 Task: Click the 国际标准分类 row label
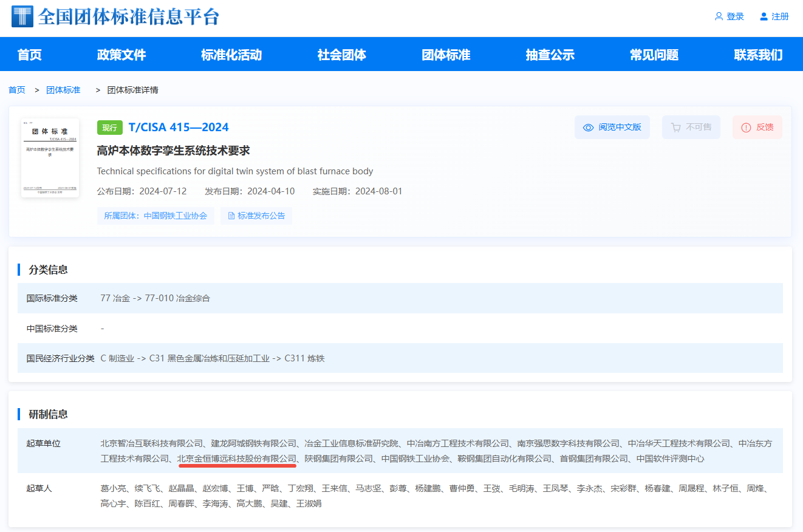[x=52, y=298]
